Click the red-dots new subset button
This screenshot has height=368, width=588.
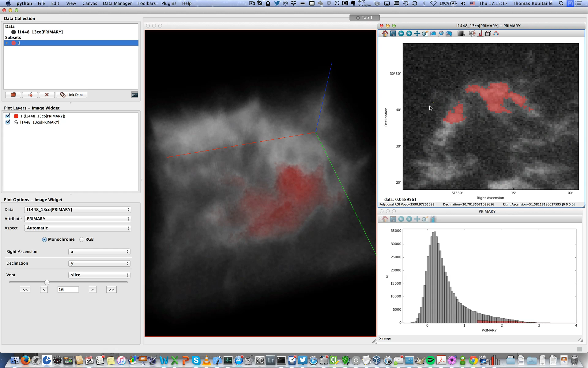click(30, 95)
